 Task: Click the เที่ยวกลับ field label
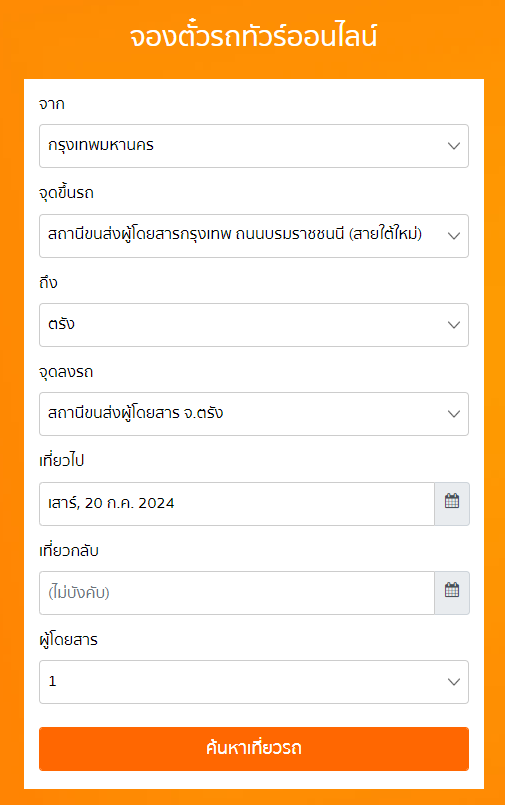coord(69,550)
